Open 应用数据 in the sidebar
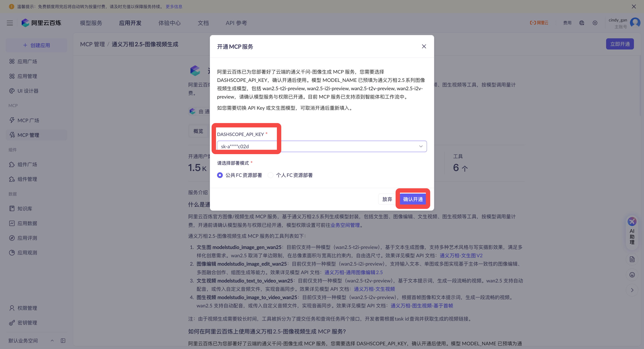 pyautogui.click(x=36, y=223)
